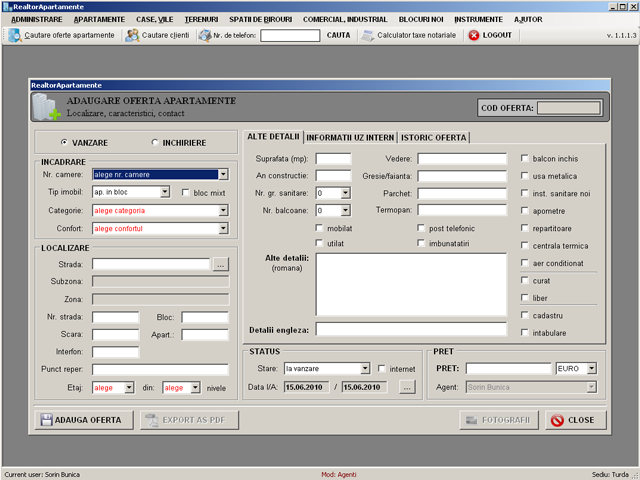Open the EURO currency dropdown

[x=591, y=368]
